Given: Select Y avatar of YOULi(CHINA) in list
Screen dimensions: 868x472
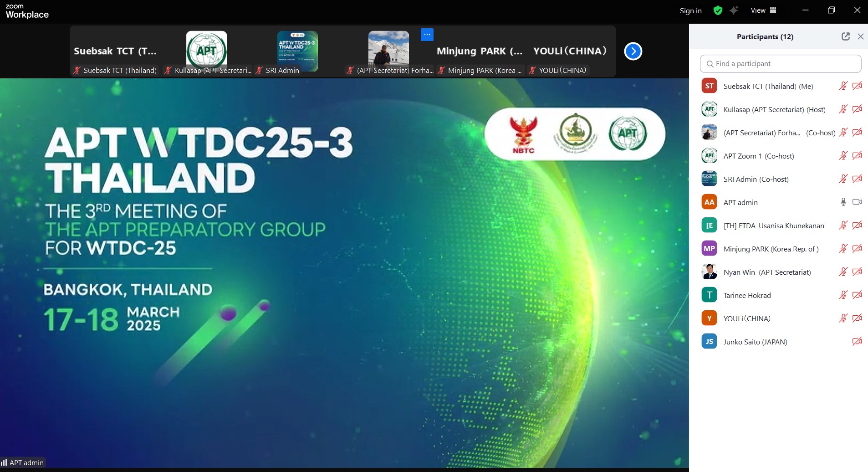Looking at the screenshot, I should pyautogui.click(x=709, y=318).
